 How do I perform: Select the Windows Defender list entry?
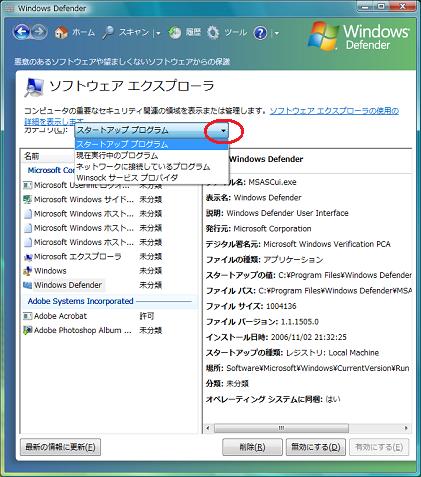coord(68,285)
